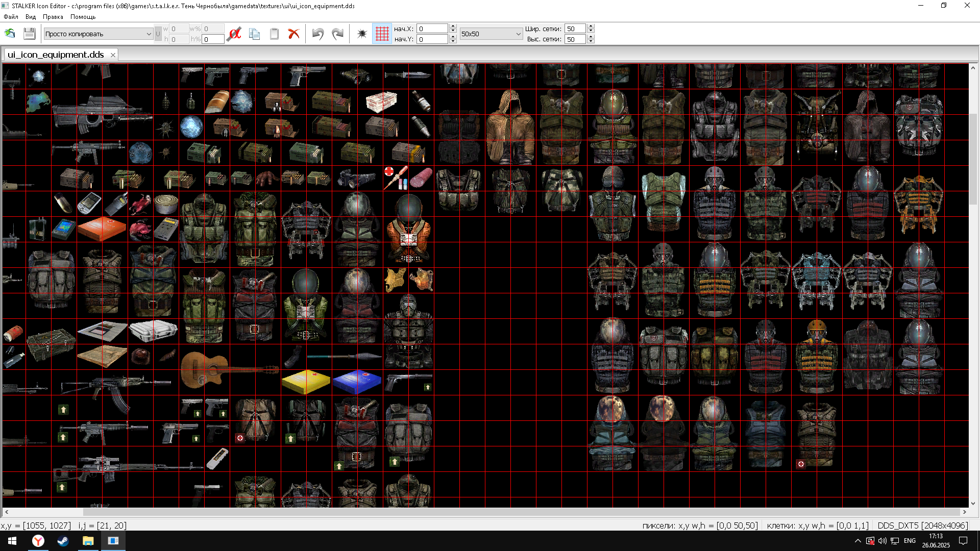Click the undo arrow icon
Image resolution: width=980 pixels, height=551 pixels.
(317, 34)
